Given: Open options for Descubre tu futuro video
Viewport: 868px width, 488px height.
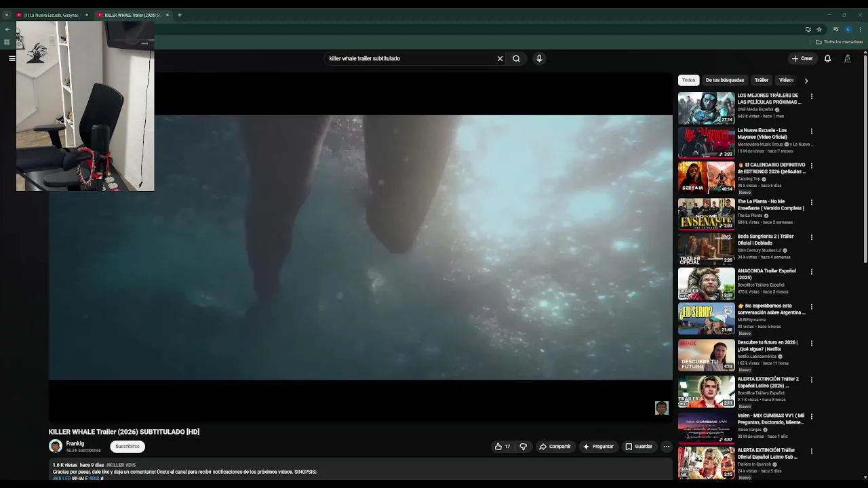Looking at the screenshot, I should tap(811, 343).
